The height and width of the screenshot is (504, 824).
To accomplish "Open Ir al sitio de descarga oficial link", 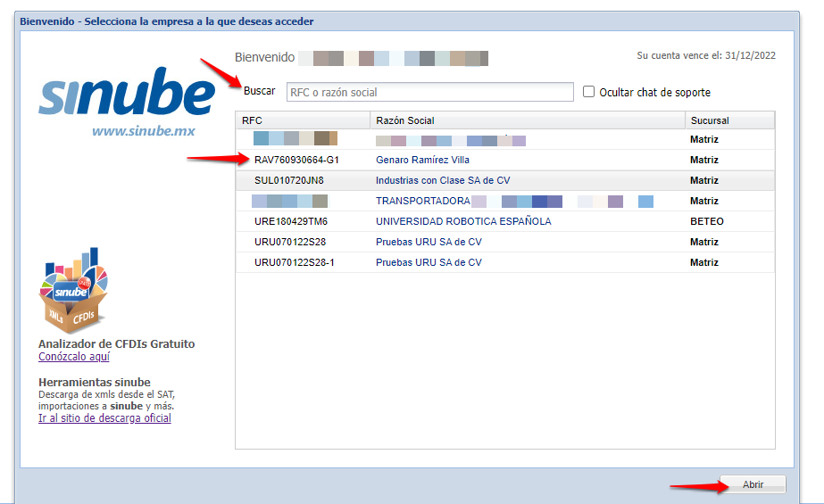I will click(104, 418).
